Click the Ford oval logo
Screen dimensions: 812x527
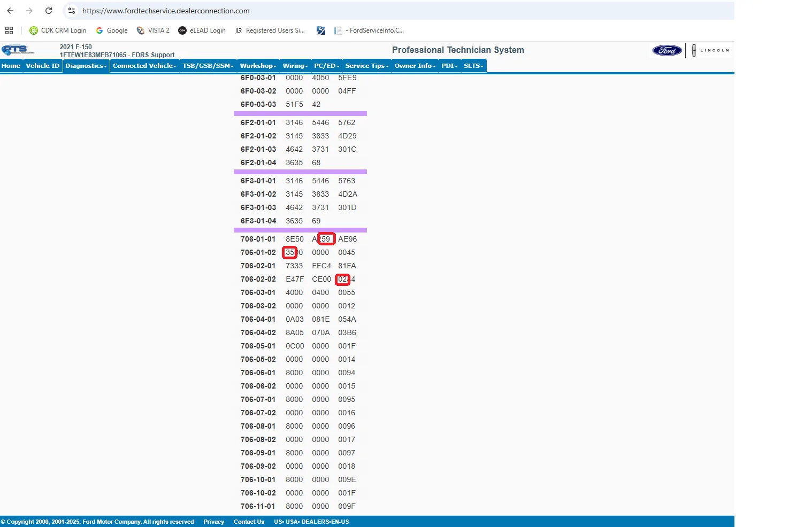tap(667, 51)
